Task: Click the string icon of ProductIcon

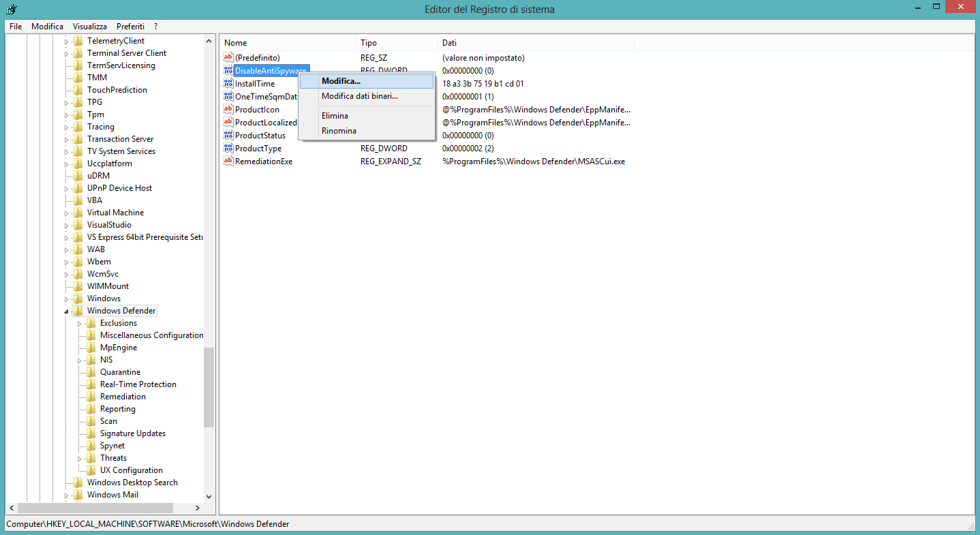Action: [228, 110]
